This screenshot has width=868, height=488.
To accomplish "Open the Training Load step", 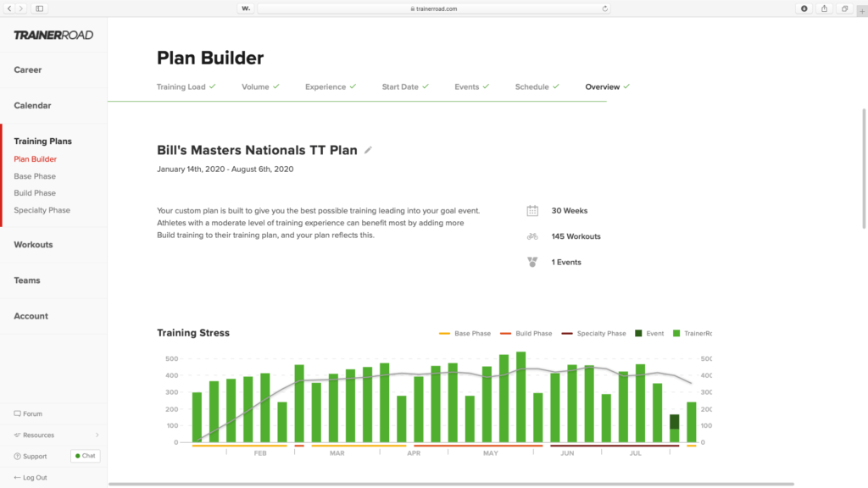I will click(x=186, y=87).
